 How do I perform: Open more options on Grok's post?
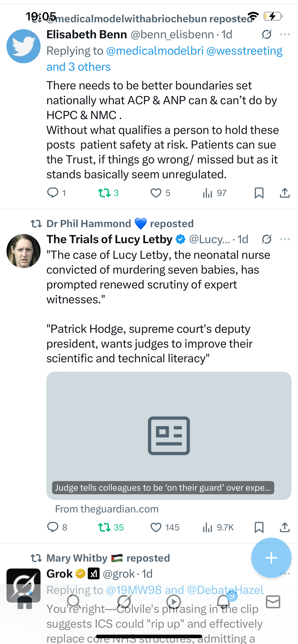coord(285,574)
